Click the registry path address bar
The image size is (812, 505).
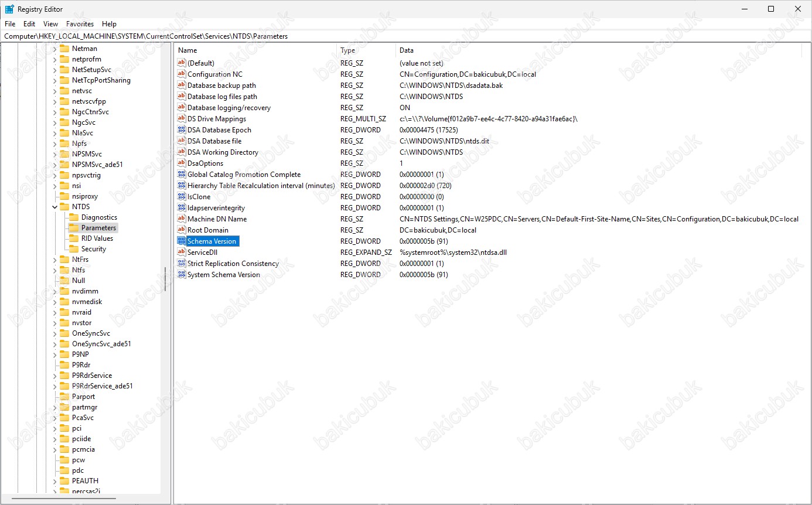click(405, 36)
